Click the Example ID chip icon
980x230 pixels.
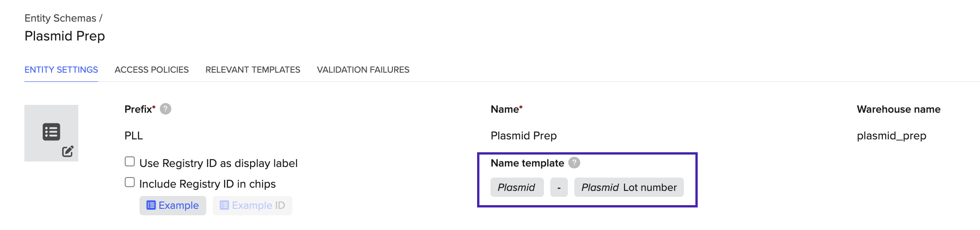(224, 205)
